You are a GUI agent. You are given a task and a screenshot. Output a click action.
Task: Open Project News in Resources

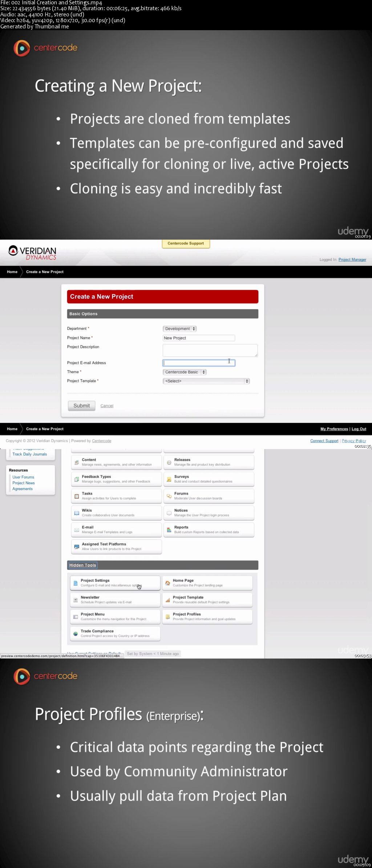[24, 483]
